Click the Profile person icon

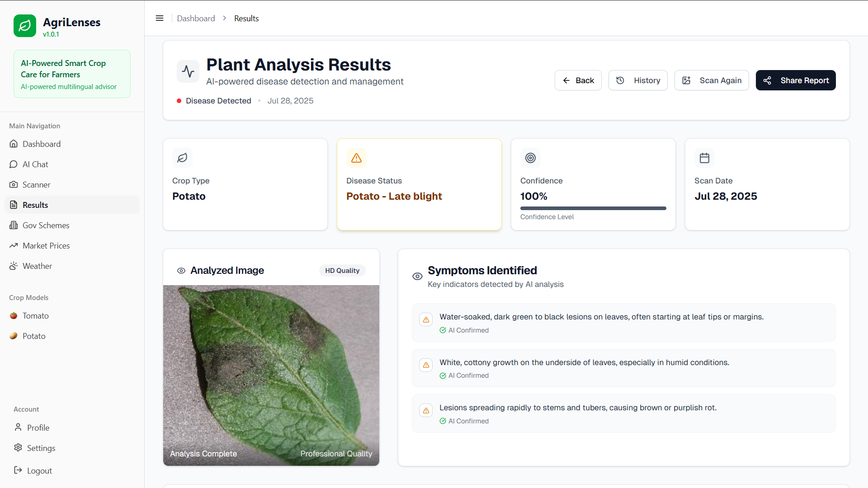click(x=18, y=427)
